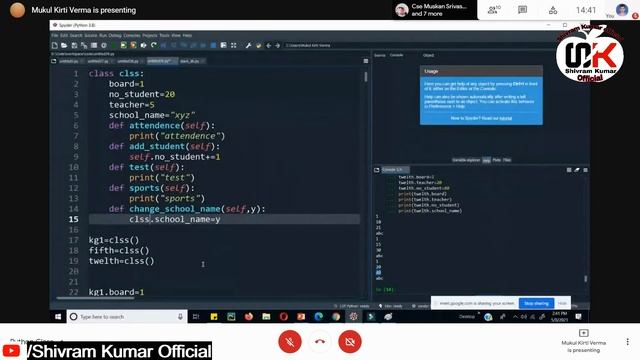
Task: Select the Console 1/A tab
Action: (x=395, y=169)
